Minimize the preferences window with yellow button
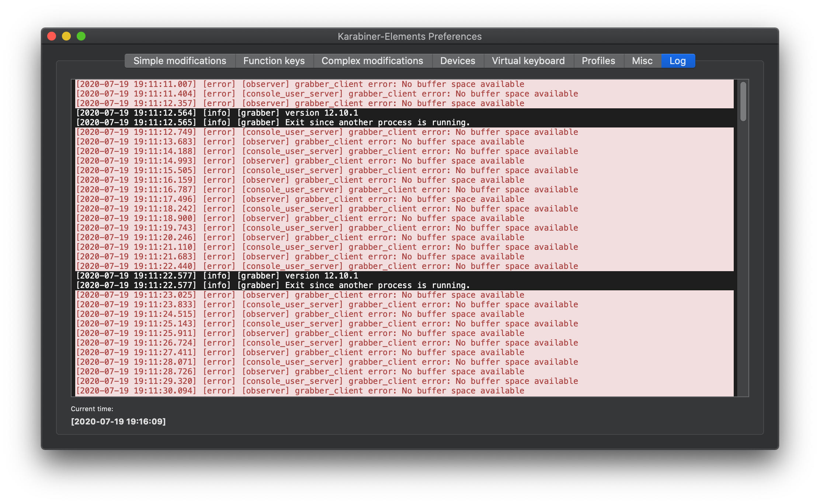This screenshot has width=820, height=504. coord(66,36)
